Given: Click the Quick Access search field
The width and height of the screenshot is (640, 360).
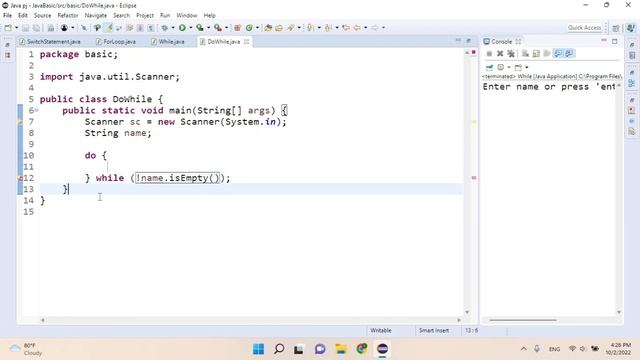Looking at the screenshot, I should click(584, 28).
